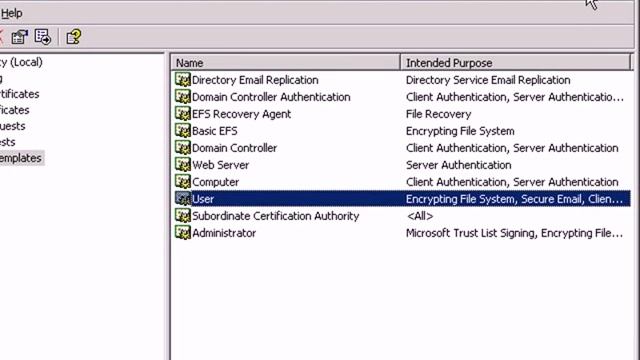Sort by the Name column header
The width and height of the screenshot is (640, 360).
click(x=286, y=63)
